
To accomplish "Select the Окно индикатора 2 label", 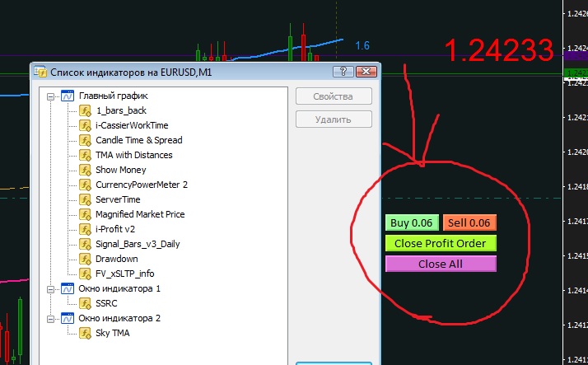I will pyautogui.click(x=119, y=319).
